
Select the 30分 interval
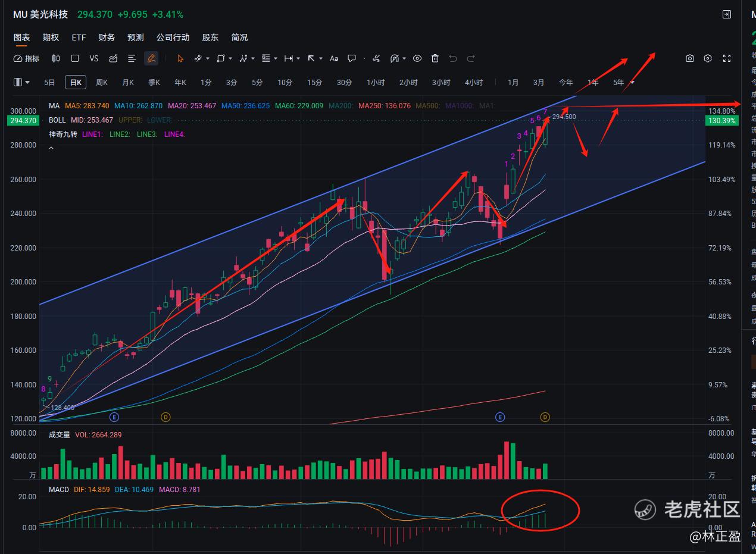344,82
